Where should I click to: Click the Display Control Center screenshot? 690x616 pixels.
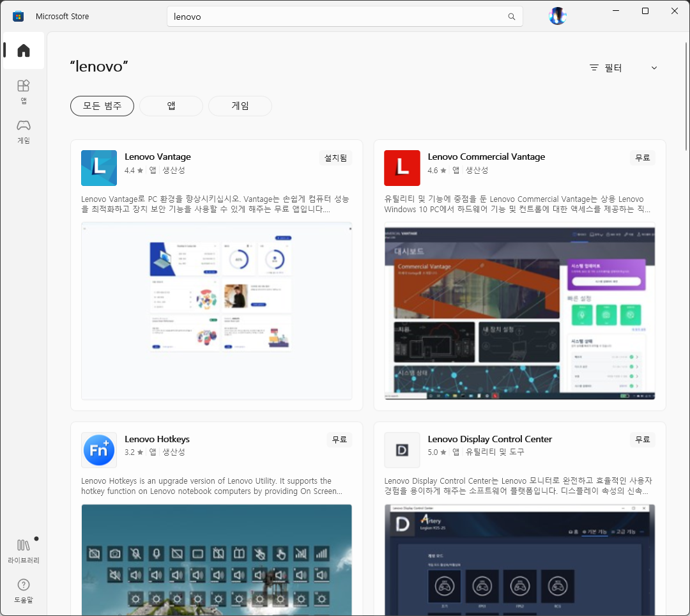point(519,560)
